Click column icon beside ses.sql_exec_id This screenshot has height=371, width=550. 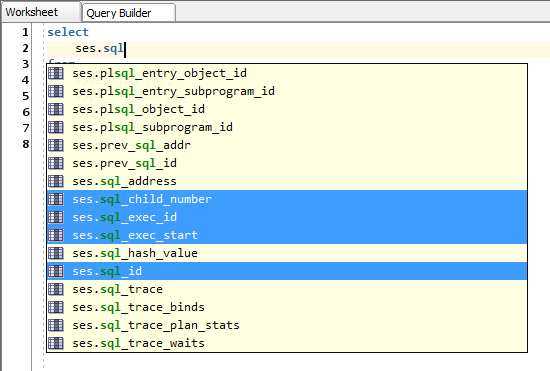[56, 217]
